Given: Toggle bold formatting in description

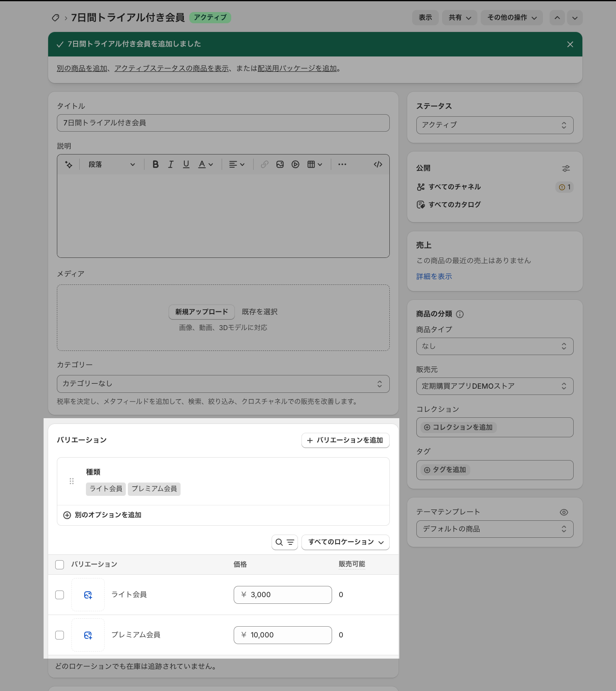Looking at the screenshot, I should coord(156,164).
